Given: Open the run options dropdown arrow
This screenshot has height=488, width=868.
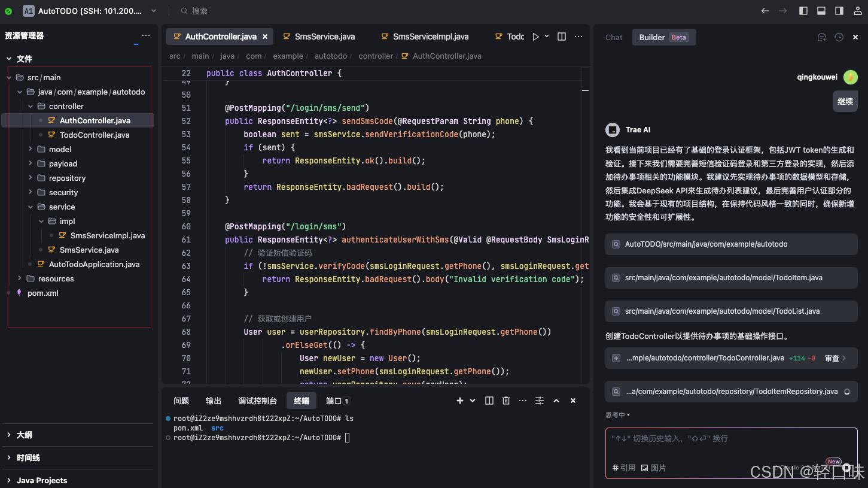Looking at the screenshot, I should coord(547,37).
